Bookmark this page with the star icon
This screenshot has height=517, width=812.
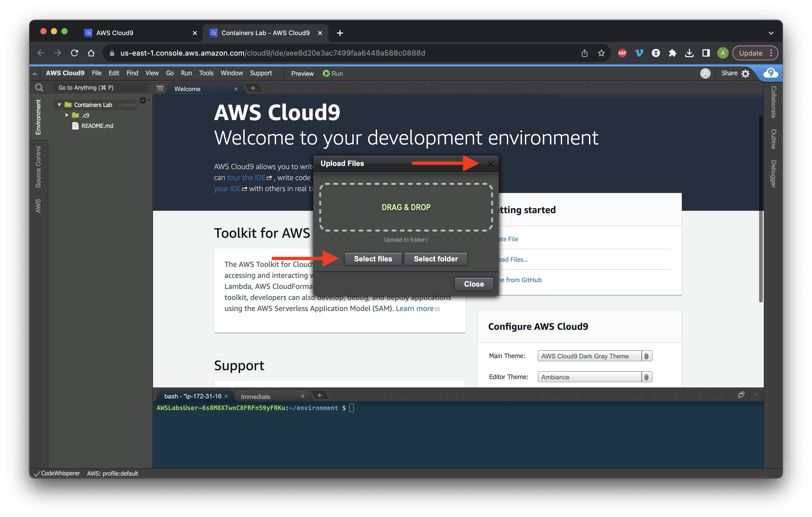[601, 53]
